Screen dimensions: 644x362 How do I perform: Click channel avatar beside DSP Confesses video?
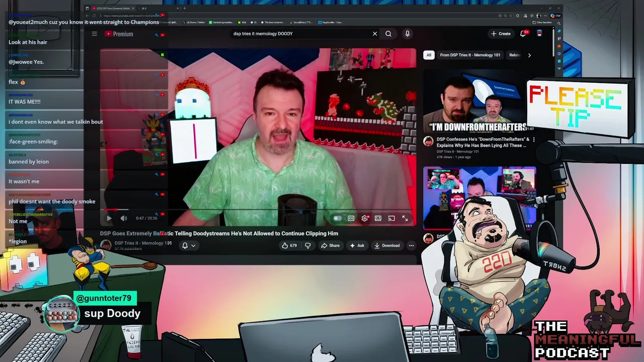(428, 142)
